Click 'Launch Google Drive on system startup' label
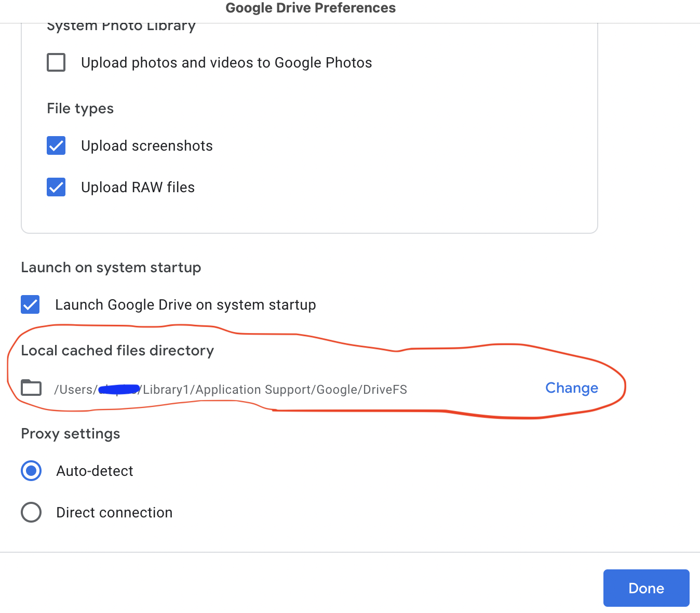The height and width of the screenshot is (613, 700). pos(185,305)
